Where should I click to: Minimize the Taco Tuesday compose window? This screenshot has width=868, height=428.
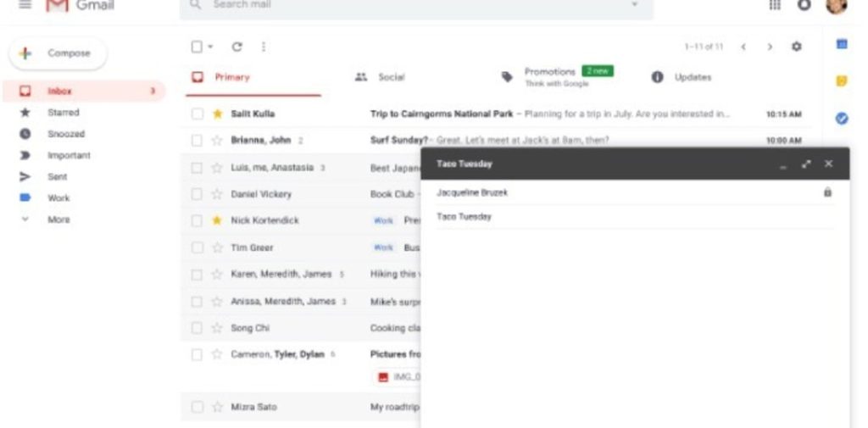pos(782,166)
